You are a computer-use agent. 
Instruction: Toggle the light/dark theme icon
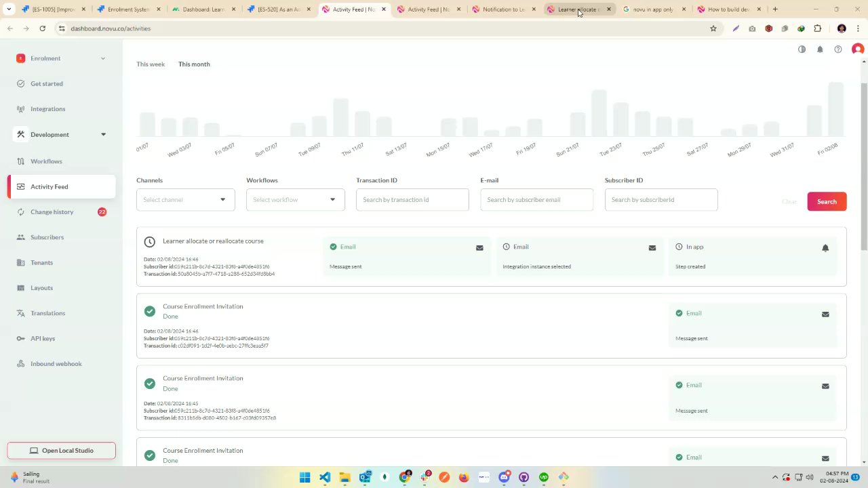[x=802, y=49]
